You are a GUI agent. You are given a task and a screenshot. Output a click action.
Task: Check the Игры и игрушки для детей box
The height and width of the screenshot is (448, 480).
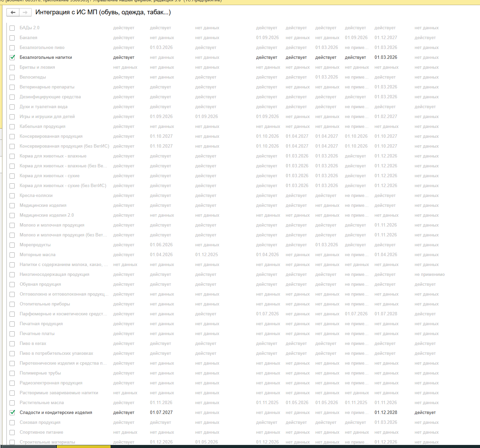pyautogui.click(x=12, y=117)
